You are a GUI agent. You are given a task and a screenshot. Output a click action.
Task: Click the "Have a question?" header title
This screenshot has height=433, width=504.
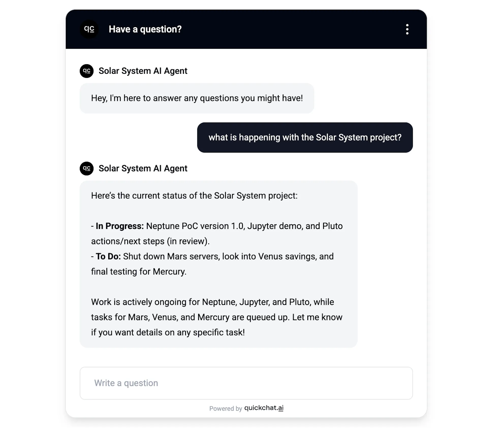(145, 29)
